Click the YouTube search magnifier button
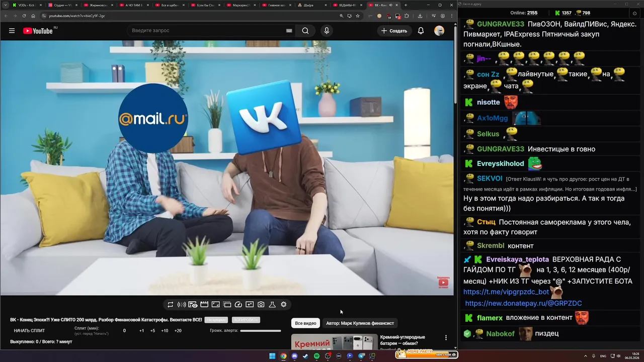Viewport: 644px width, 362px height. (305, 31)
